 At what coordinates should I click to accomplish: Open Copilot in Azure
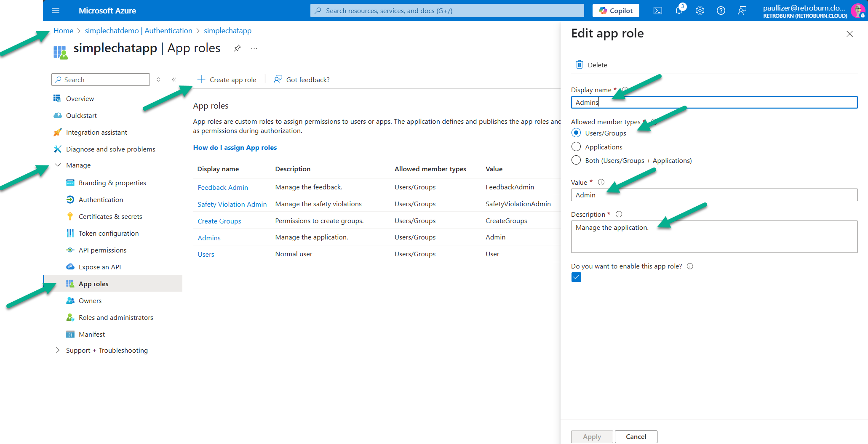(615, 10)
